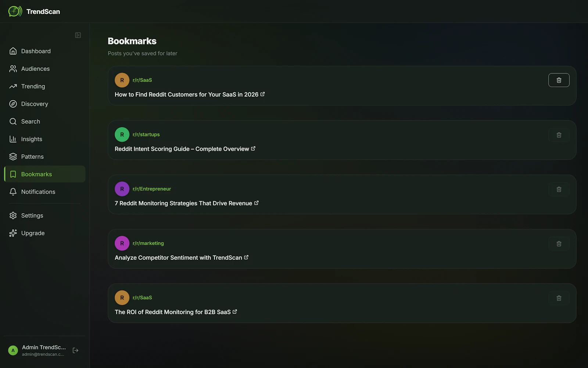This screenshot has width=588, height=368.
Task: Delete the 'Reddit Intent Scoring Guide' bookmark
Action: coord(559,135)
